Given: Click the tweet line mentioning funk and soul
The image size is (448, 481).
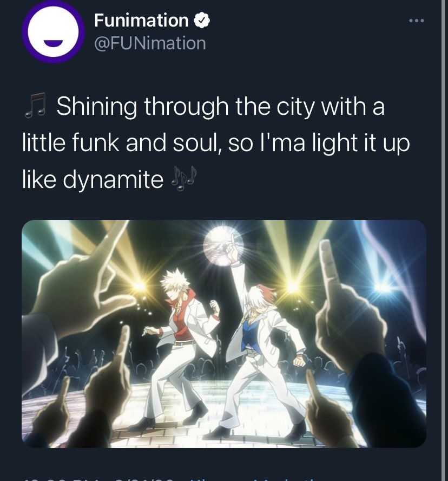Looking at the screenshot, I should tap(216, 143).
